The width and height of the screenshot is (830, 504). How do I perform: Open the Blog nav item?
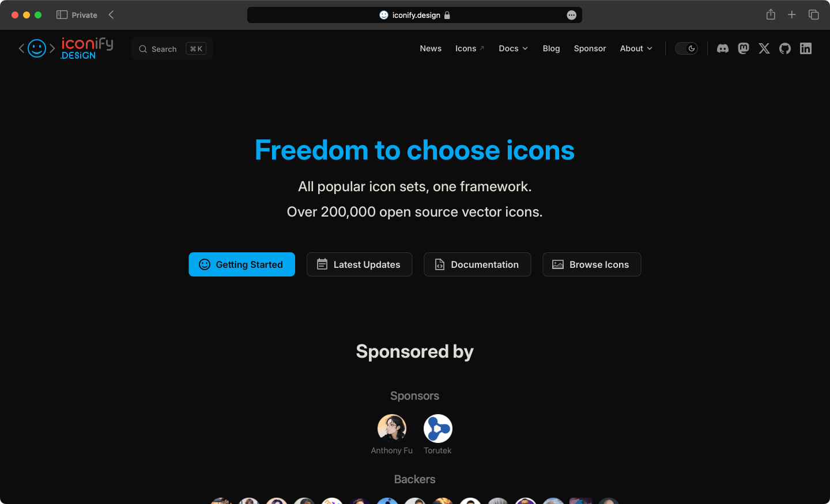(551, 48)
